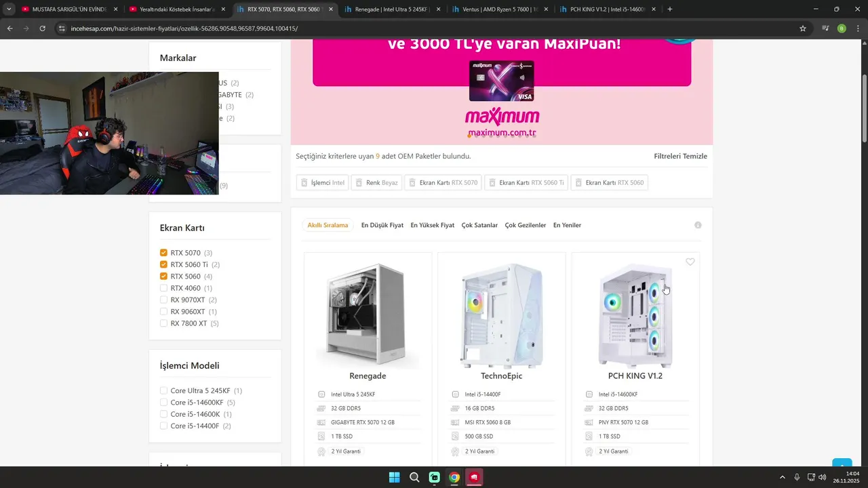This screenshot has width=868, height=488.
Task: View site information icon in address bar
Action: tap(62, 28)
